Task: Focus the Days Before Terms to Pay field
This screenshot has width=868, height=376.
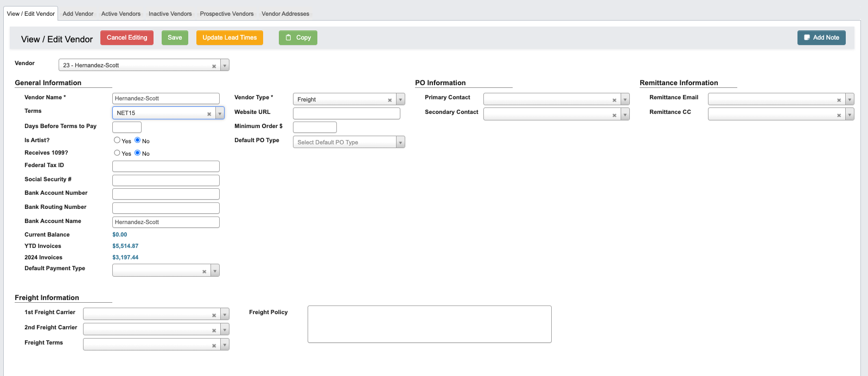Action: tap(127, 127)
